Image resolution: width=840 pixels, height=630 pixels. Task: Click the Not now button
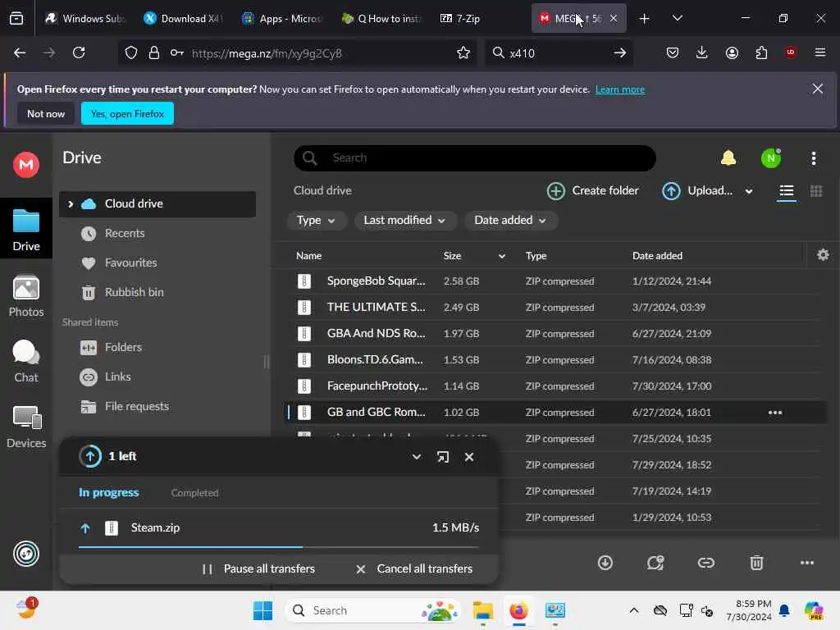point(46,113)
